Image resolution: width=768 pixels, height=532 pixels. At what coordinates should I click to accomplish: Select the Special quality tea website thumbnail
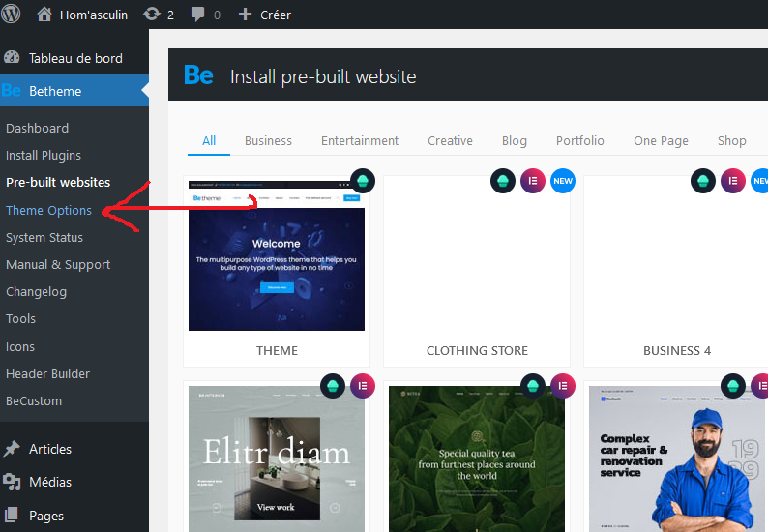coord(477,458)
